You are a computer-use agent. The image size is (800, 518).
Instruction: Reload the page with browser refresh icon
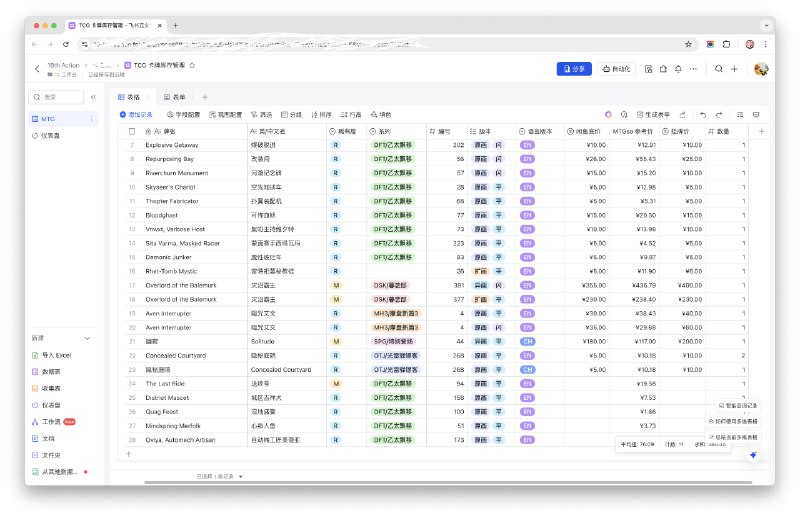tap(66, 44)
